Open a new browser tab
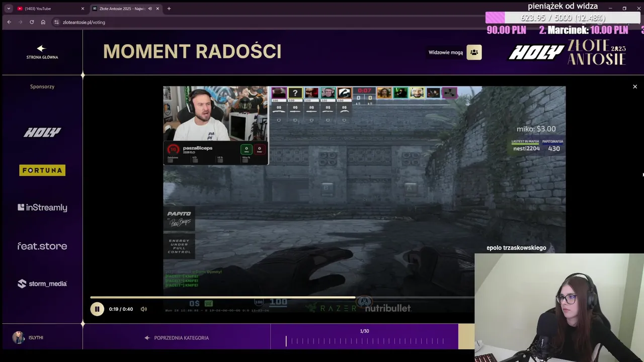The width and height of the screenshot is (644, 362). click(x=169, y=9)
